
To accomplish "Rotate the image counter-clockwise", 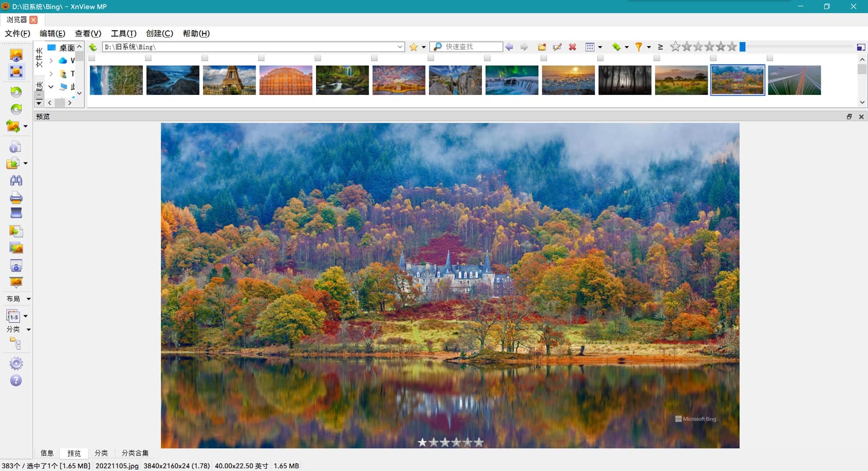I will coord(16,92).
